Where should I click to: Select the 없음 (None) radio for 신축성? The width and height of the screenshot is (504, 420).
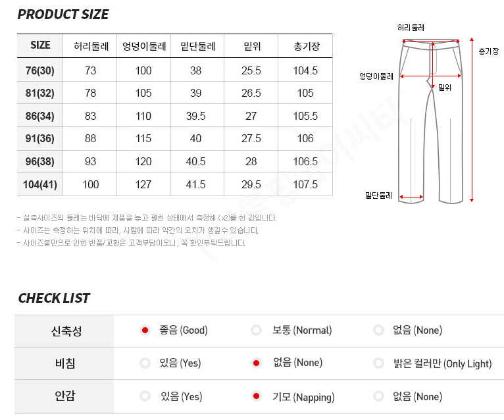click(x=378, y=330)
